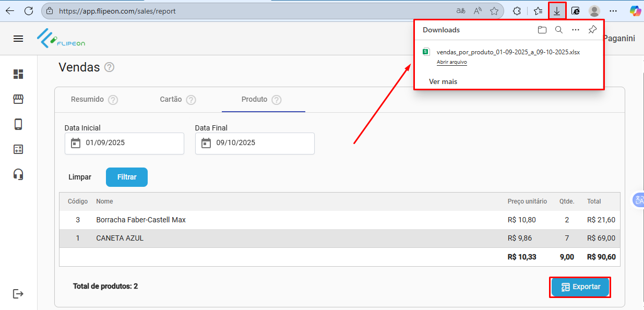Click the Exportar button
Screen dimensions: 644x310
point(580,287)
